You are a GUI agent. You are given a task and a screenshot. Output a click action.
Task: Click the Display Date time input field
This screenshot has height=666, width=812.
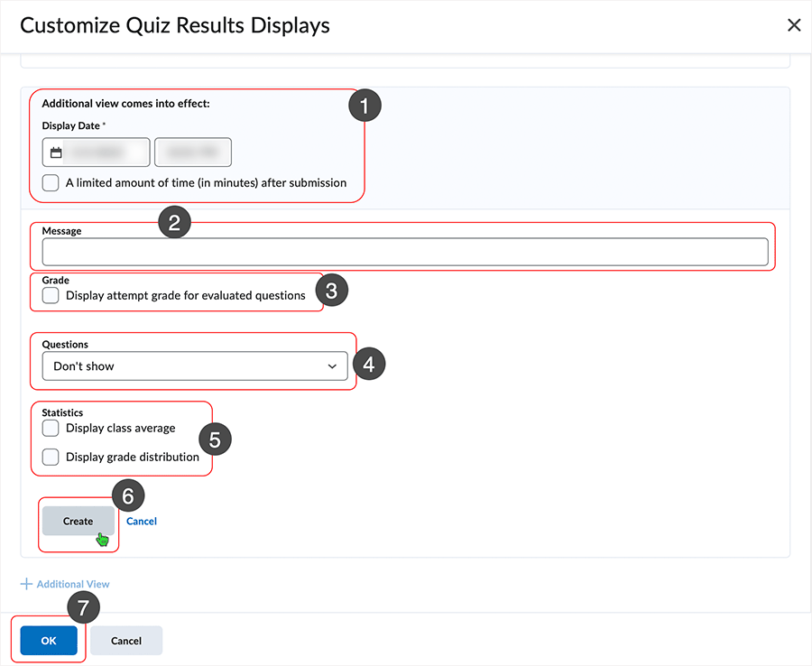193,153
